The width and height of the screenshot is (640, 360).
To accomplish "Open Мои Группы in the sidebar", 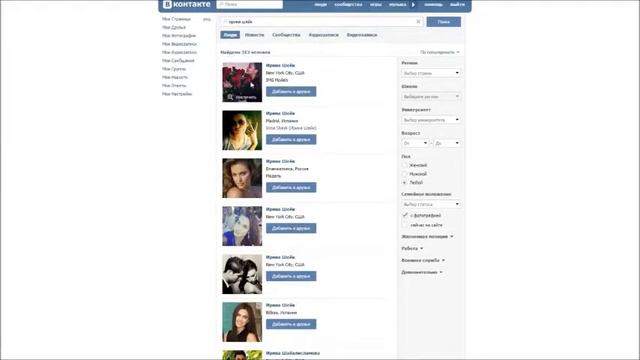I will [x=174, y=69].
